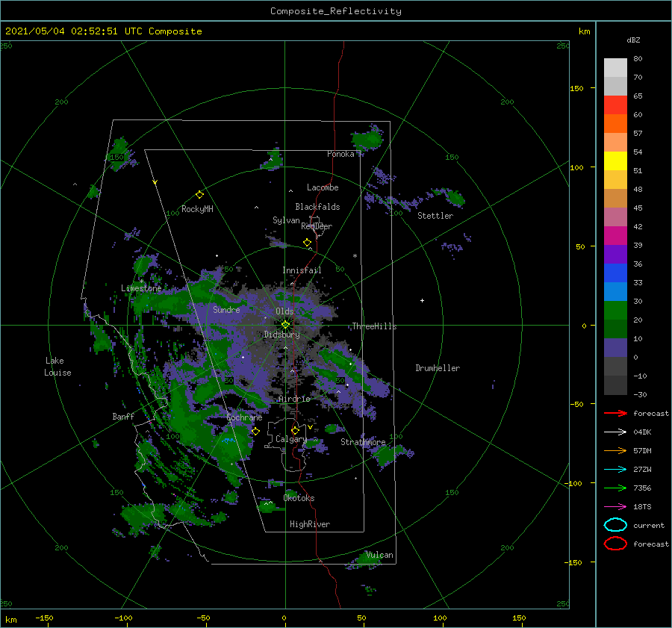The width and height of the screenshot is (672, 628).
Task: Click the Cochrane city label
Action: [x=244, y=417]
